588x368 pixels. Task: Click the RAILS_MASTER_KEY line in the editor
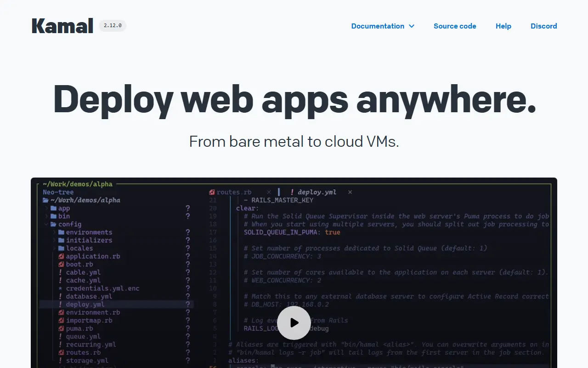[278, 200]
